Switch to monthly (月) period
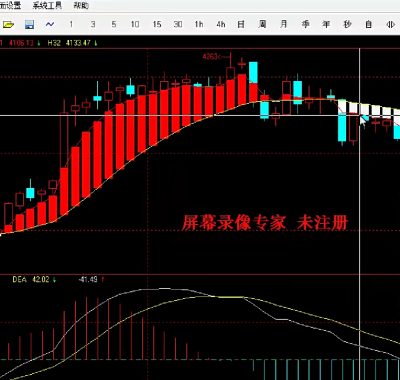Screen dimensions: 400x380 point(284,24)
